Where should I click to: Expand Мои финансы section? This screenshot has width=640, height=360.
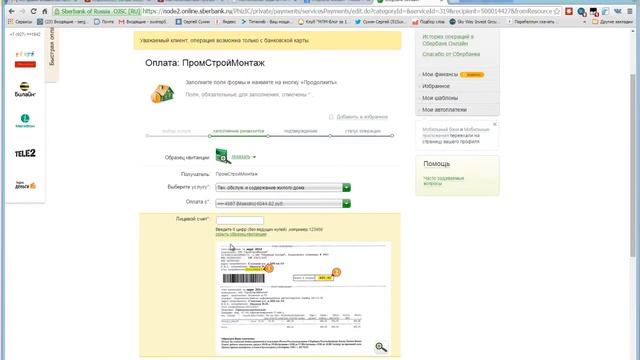pyautogui.click(x=440, y=74)
